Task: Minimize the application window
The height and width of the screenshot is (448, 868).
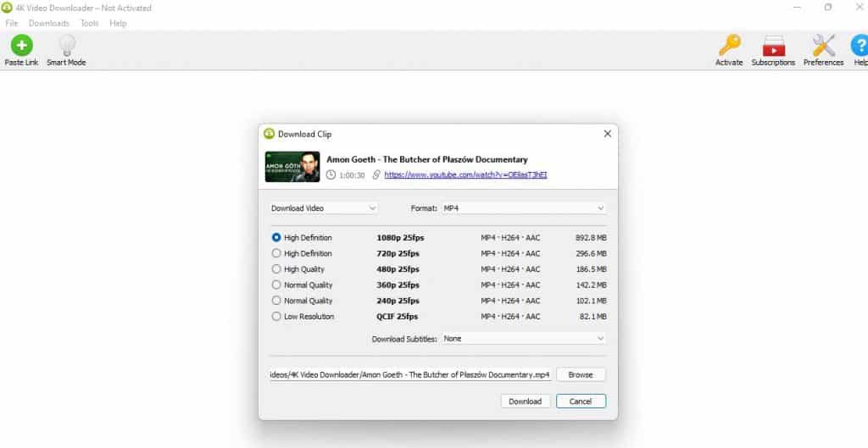Action: pyautogui.click(x=797, y=7)
